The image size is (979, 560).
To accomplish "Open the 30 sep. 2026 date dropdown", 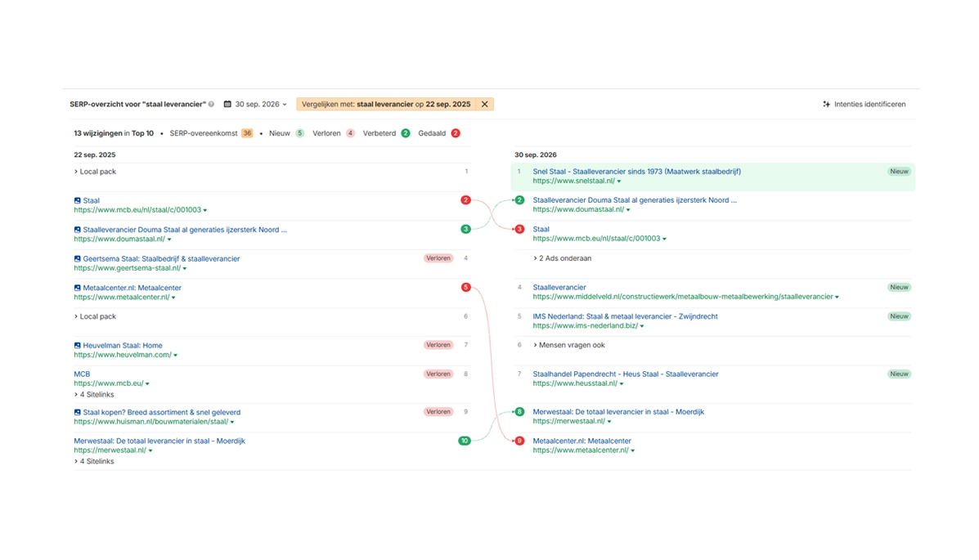I will (256, 105).
